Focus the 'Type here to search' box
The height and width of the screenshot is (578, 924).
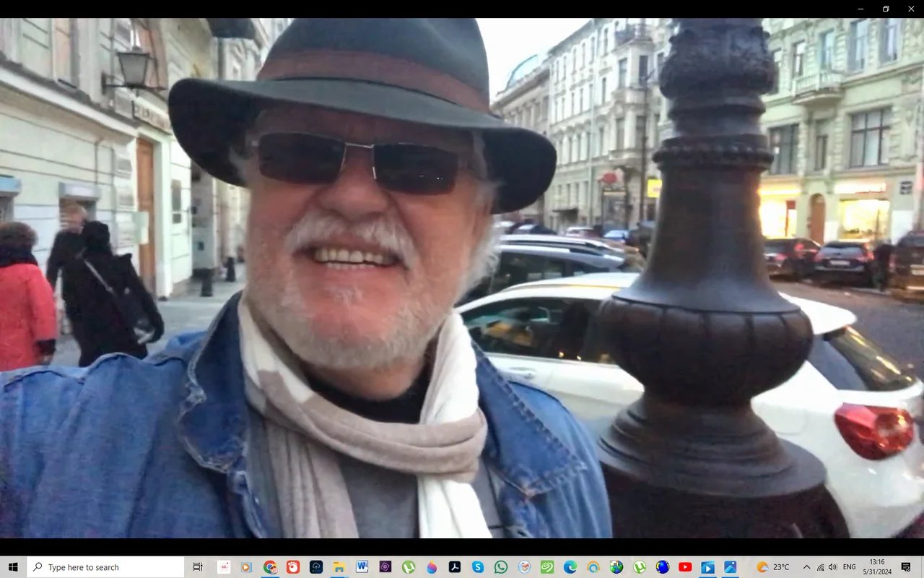click(x=105, y=567)
